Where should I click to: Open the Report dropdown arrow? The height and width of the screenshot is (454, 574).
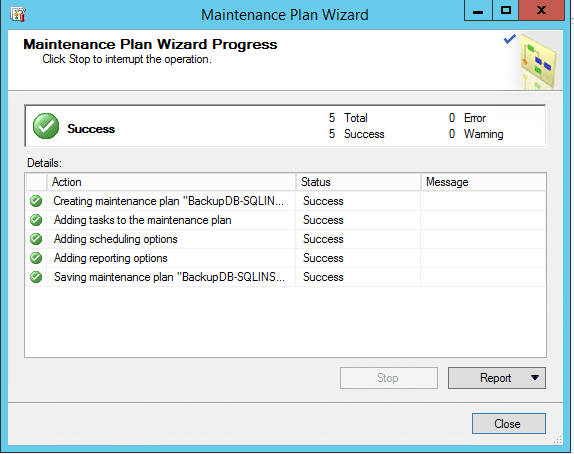tap(535, 377)
